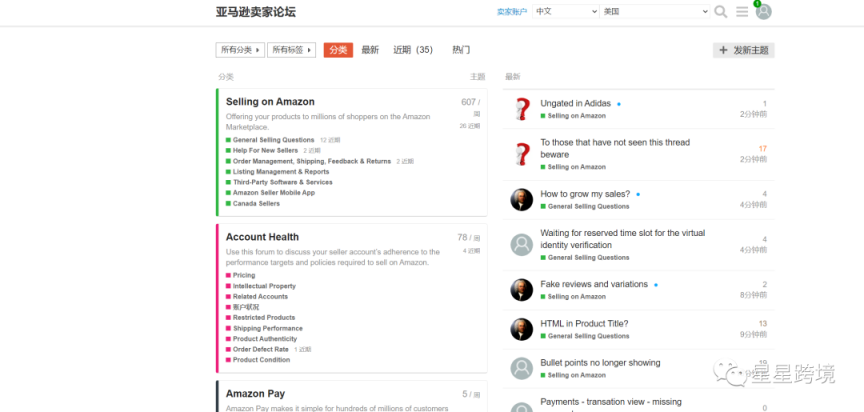
Task: Switch to the 近期 (35) tab
Action: tap(413, 50)
